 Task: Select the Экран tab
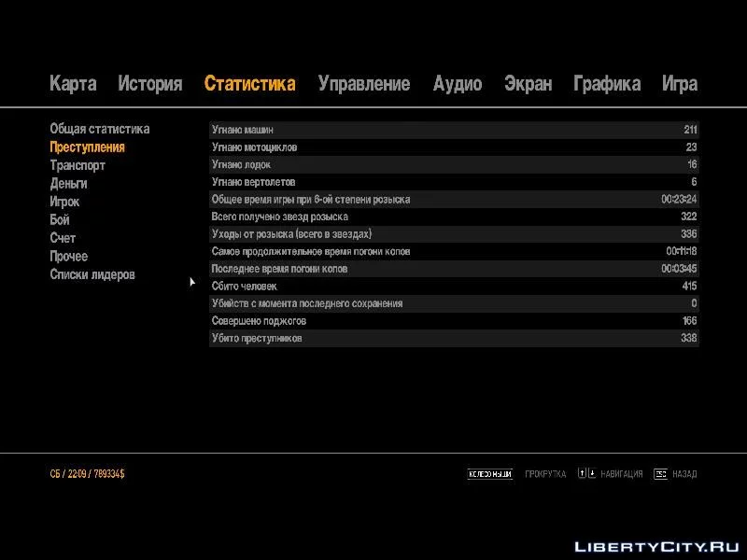pos(528,84)
